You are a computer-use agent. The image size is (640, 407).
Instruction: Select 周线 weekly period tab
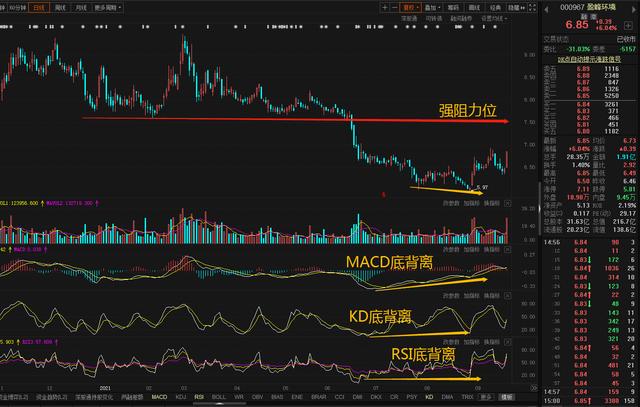[x=60, y=7]
